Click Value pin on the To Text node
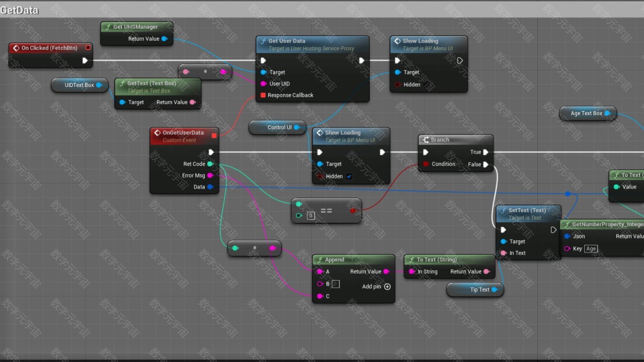 616,187
